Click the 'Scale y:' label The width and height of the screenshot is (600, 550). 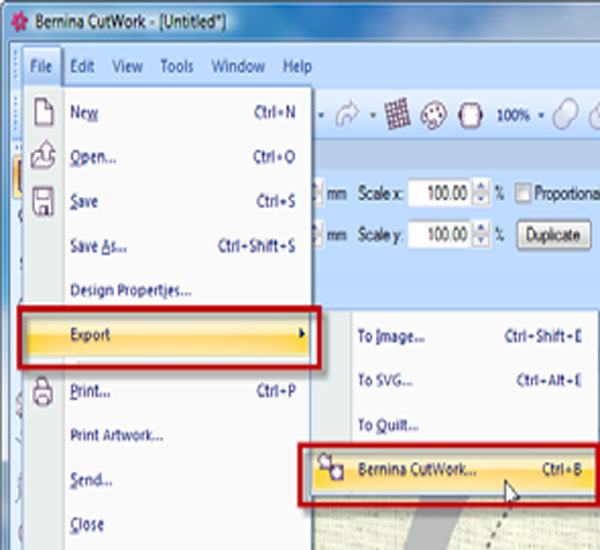(x=380, y=235)
